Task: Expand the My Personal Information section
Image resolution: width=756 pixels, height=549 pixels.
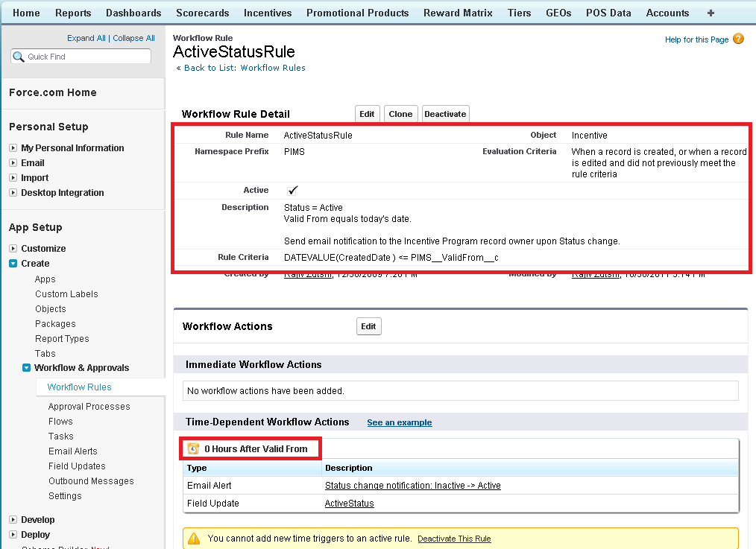Action: tap(13, 148)
